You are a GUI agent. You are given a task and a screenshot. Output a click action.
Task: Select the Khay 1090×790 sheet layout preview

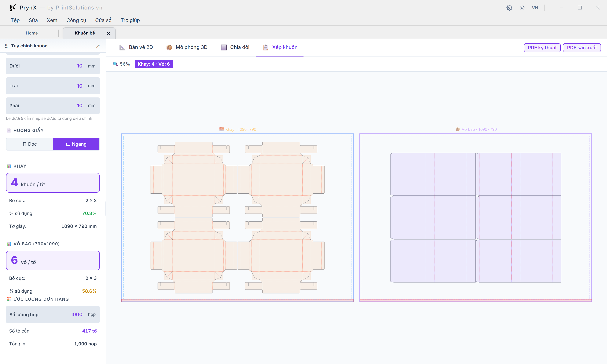pos(237,218)
